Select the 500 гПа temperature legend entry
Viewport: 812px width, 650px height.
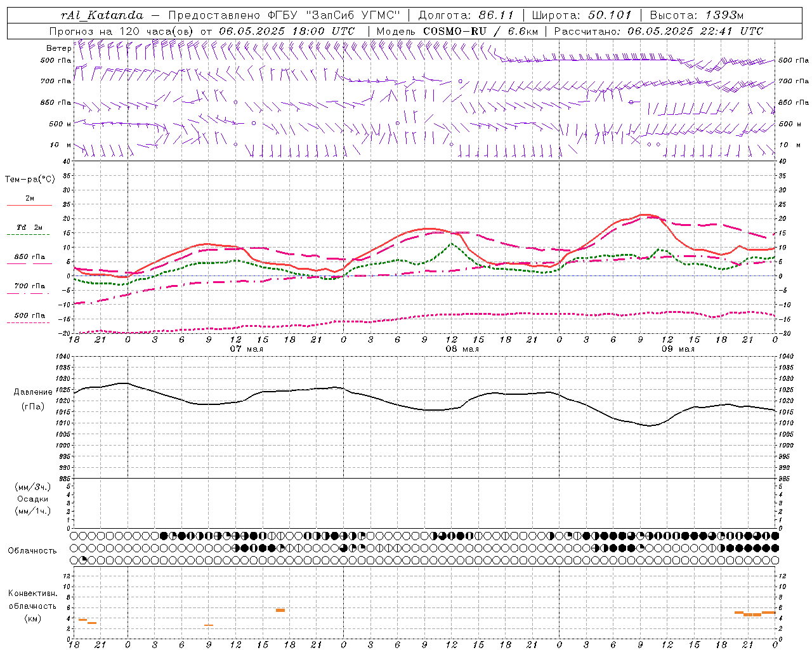pos(30,315)
